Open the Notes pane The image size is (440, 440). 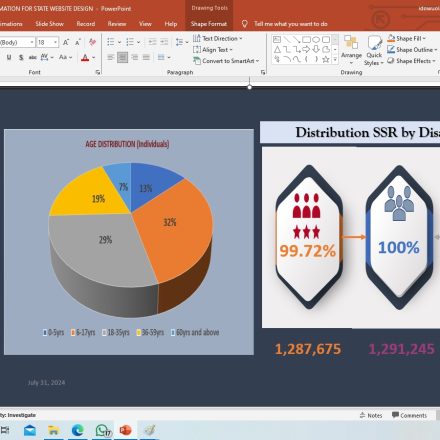(371, 415)
